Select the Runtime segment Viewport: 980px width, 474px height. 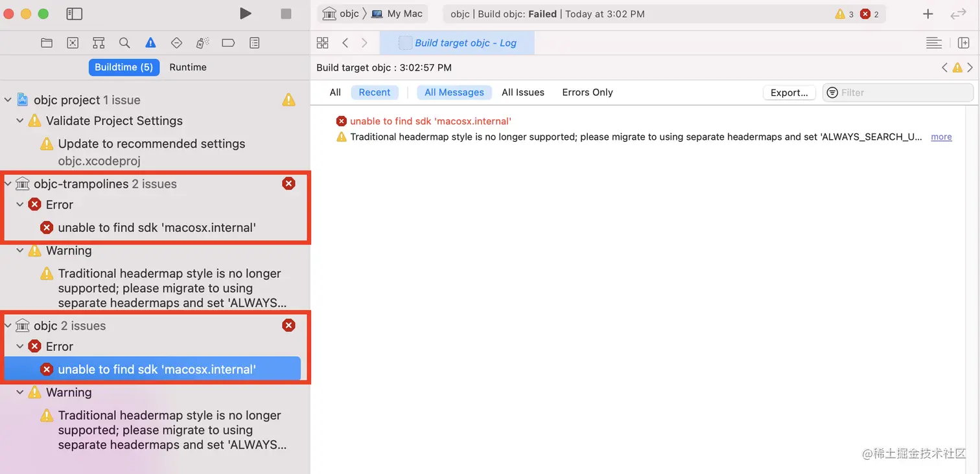pos(188,67)
